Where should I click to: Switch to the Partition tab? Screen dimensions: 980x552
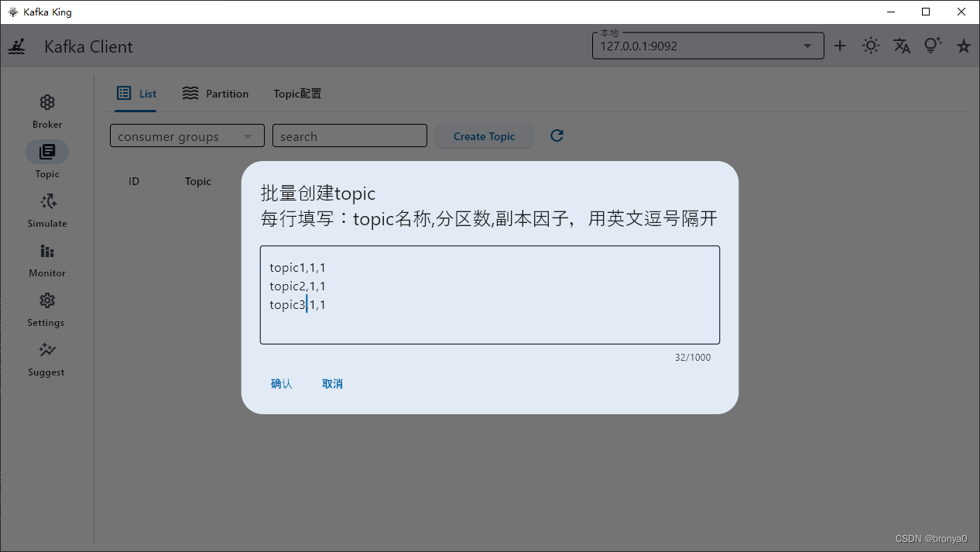(215, 94)
